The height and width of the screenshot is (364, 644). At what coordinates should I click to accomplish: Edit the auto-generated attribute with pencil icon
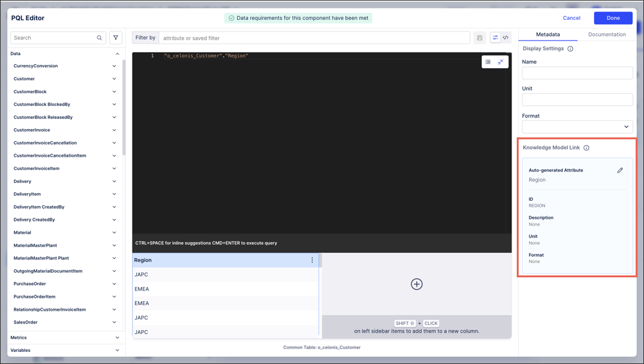pos(620,171)
